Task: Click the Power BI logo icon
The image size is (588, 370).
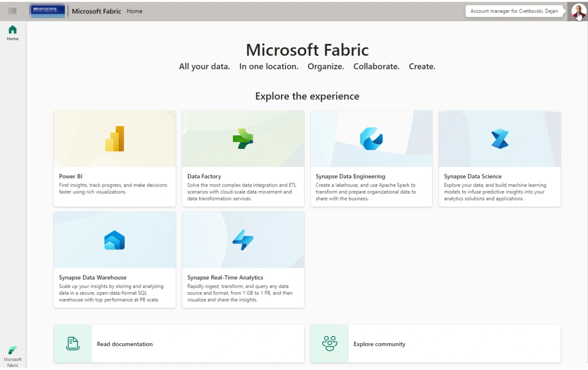Action: point(115,139)
